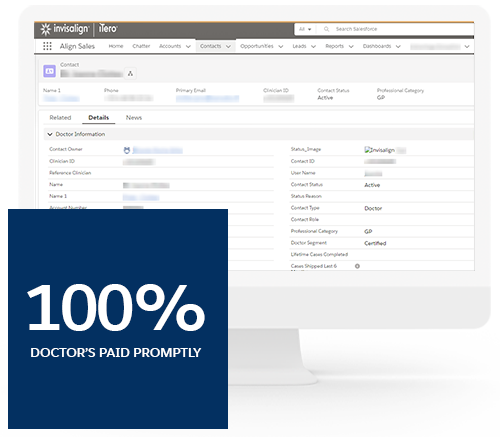
Task: Click the Status Reason field label
Action: (x=306, y=196)
